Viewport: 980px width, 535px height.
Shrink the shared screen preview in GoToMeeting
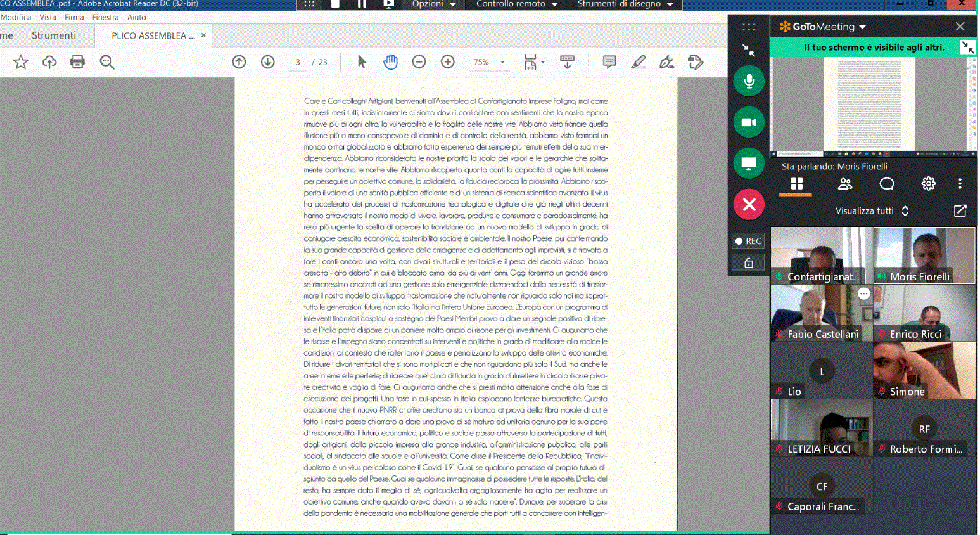[967, 47]
